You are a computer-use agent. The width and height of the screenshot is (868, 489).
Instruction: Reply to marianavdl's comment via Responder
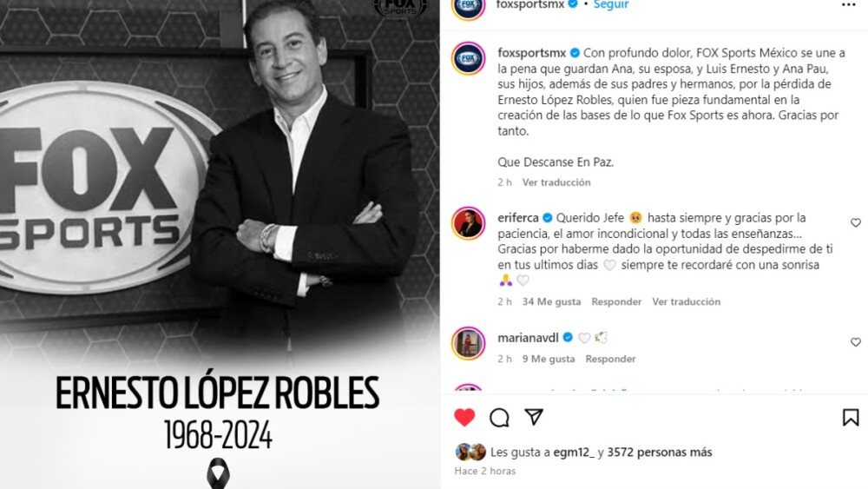click(610, 359)
